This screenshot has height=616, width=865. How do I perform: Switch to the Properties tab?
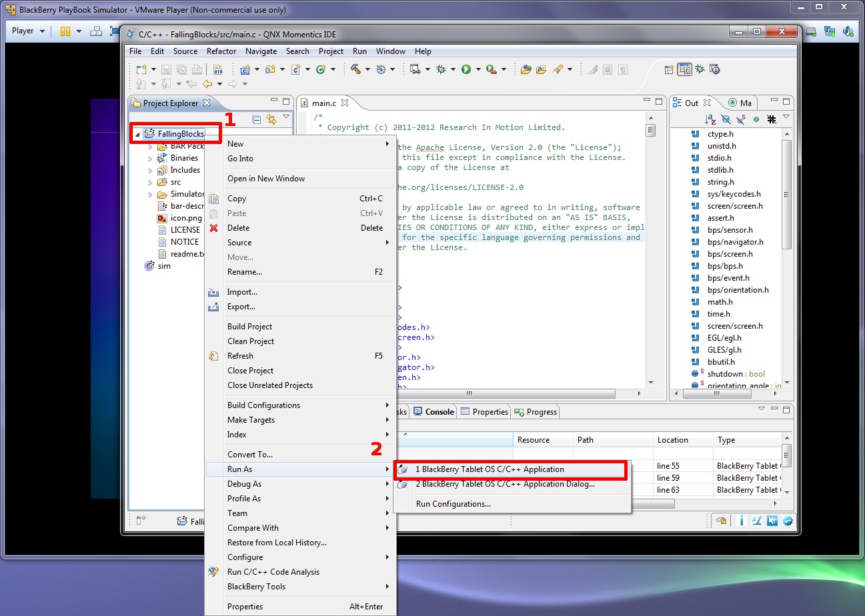(x=485, y=412)
